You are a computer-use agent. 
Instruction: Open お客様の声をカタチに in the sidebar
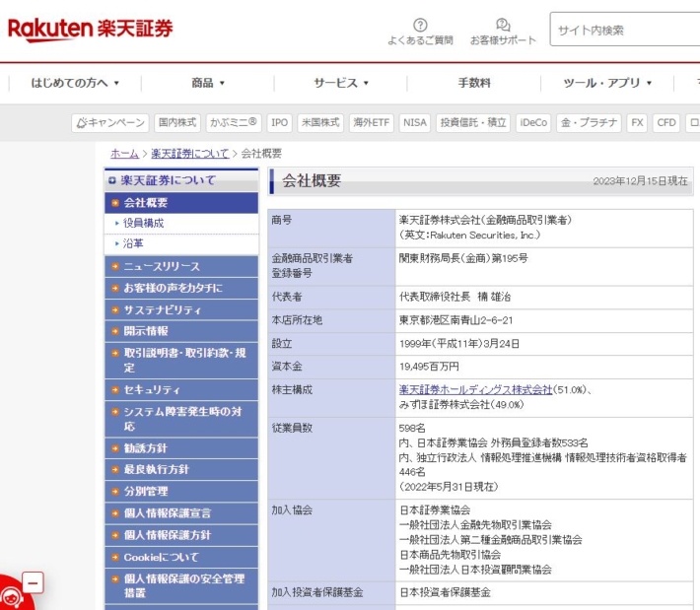point(181,289)
